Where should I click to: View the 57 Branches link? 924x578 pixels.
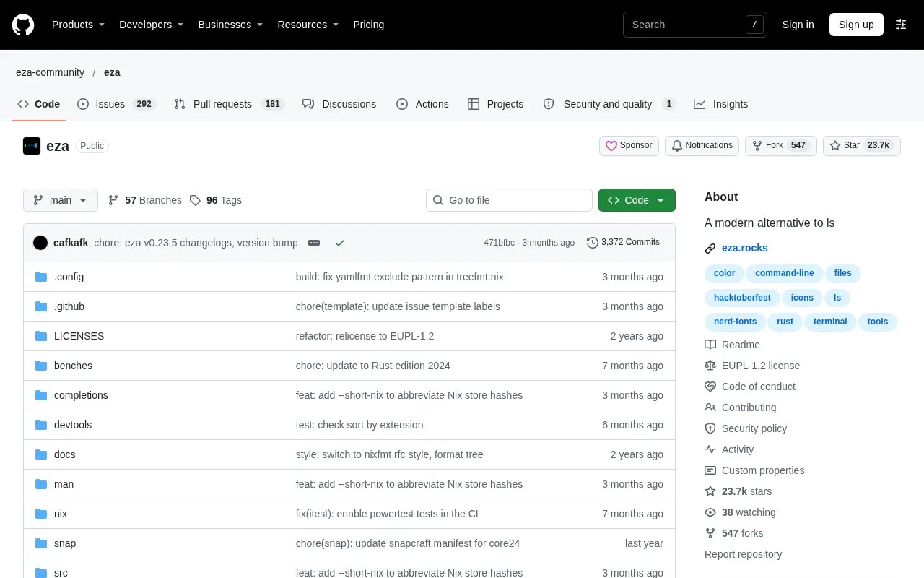144,200
